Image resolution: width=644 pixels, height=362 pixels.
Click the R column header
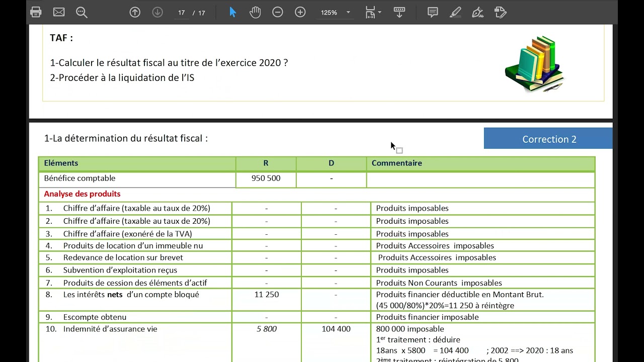[x=266, y=163]
